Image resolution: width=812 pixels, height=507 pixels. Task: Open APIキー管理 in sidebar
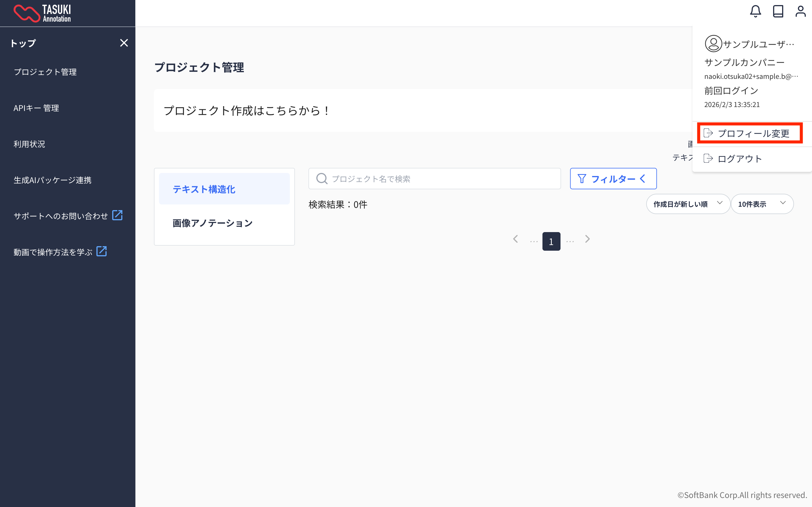tap(36, 108)
